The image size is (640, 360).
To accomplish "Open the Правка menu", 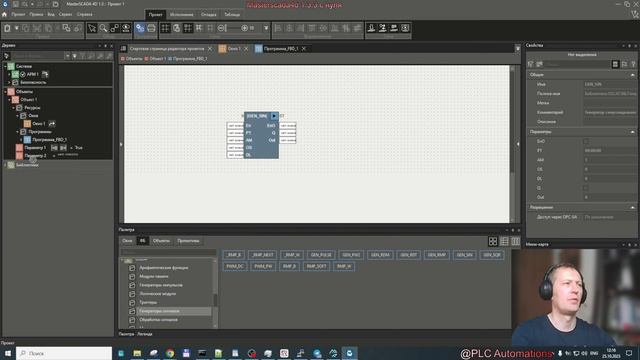I will point(36,14).
